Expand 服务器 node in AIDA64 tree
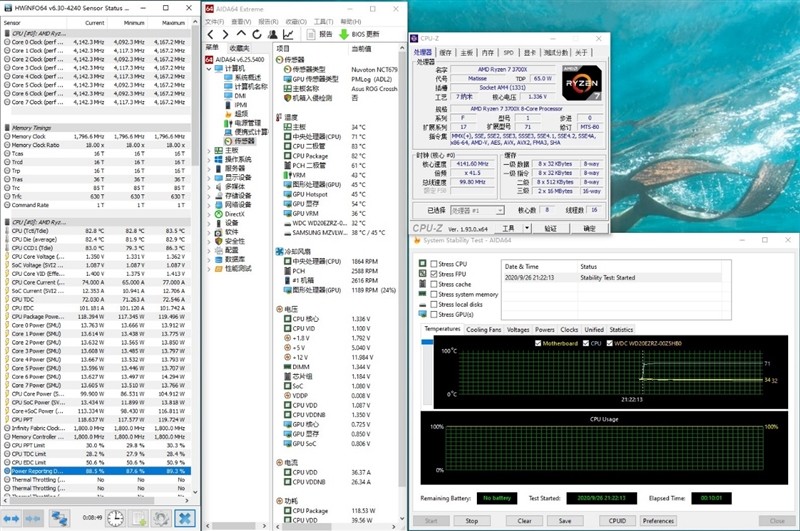The image size is (800, 531). click(x=209, y=168)
